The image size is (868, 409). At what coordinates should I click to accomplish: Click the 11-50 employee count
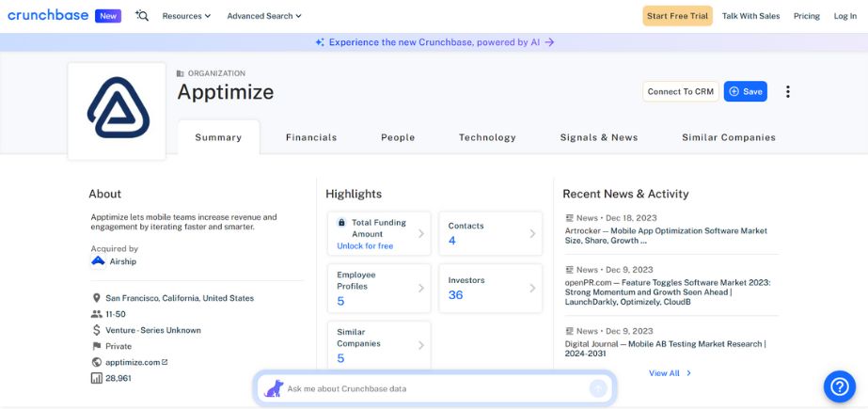[116, 314]
